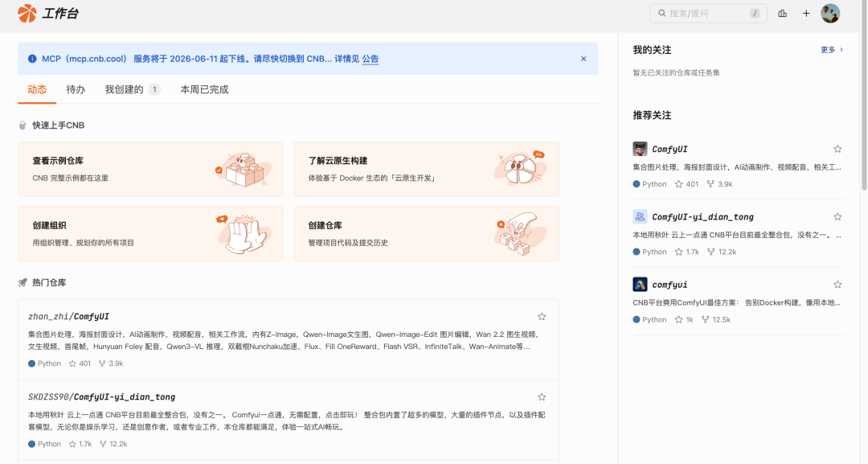
Task: Click the 工作台 header title
Action: 60,14
